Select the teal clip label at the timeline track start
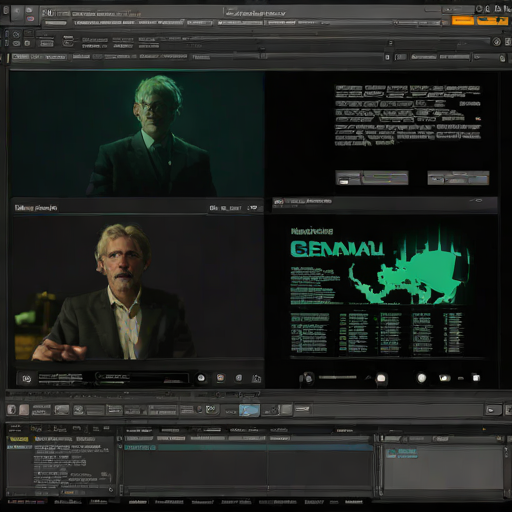Viewport: 512px width, 512px height. coord(140,447)
